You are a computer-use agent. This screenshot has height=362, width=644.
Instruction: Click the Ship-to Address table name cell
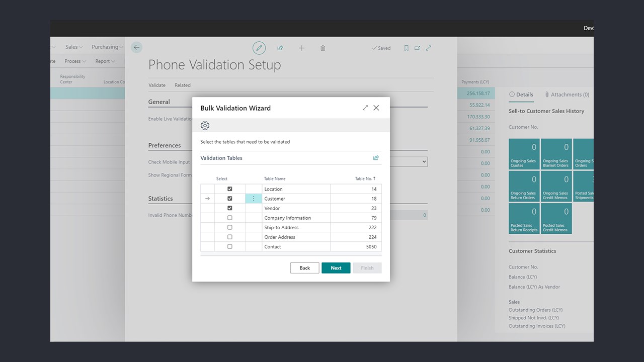pos(296,227)
